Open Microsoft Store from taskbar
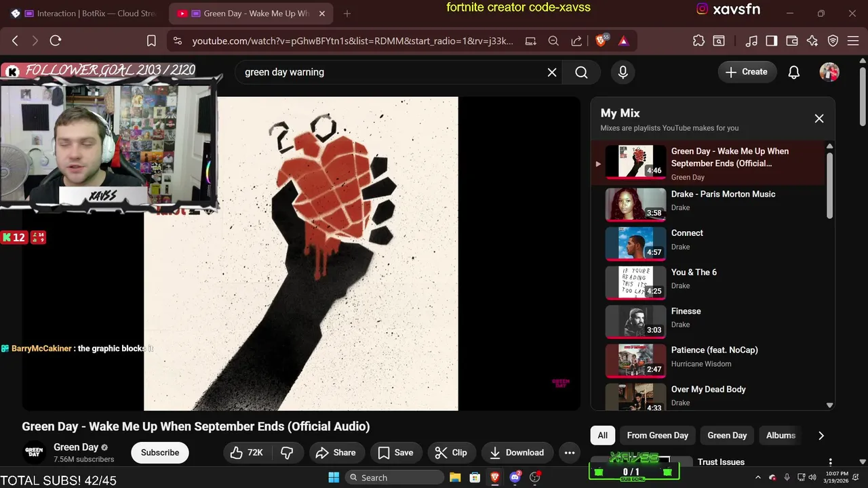The width and height of the screenshot is (868, 488). point(475,477)
